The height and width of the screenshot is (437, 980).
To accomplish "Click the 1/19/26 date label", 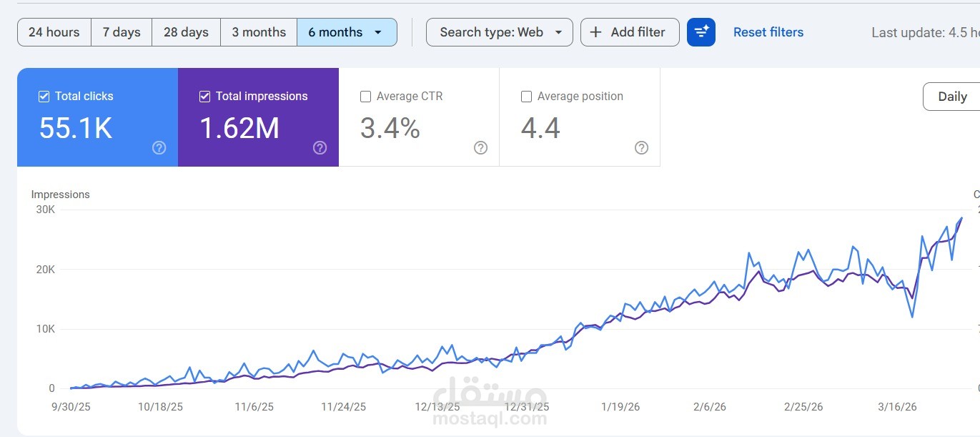I will point(620,407).
